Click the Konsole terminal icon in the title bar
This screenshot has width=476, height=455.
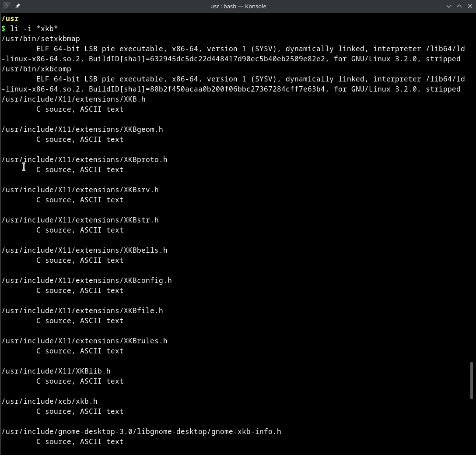[6, 6]
